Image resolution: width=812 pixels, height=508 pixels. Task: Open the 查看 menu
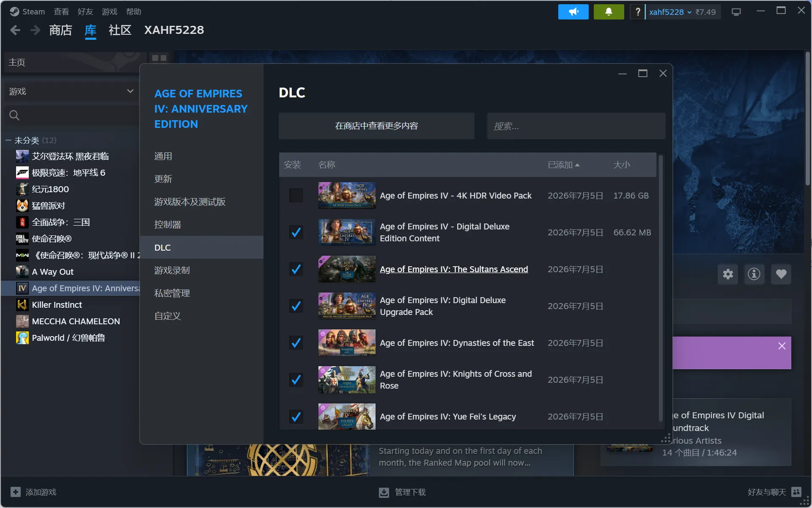pyautogui.click(x=61, y=11)
